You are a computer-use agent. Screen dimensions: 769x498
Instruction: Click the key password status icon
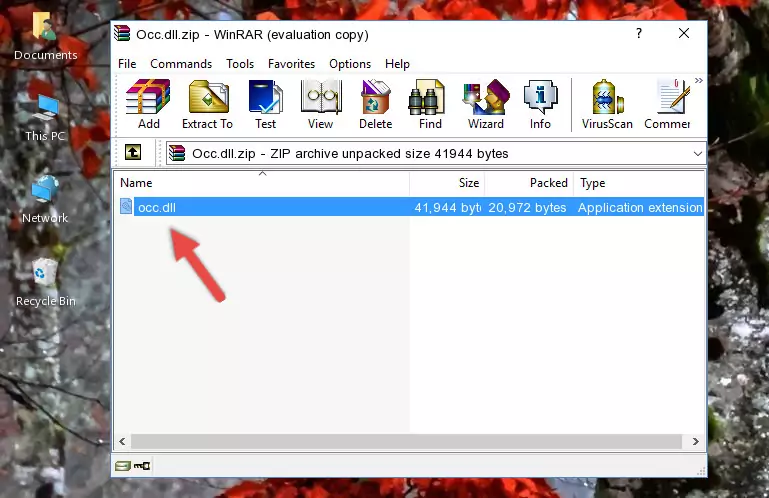142,466
